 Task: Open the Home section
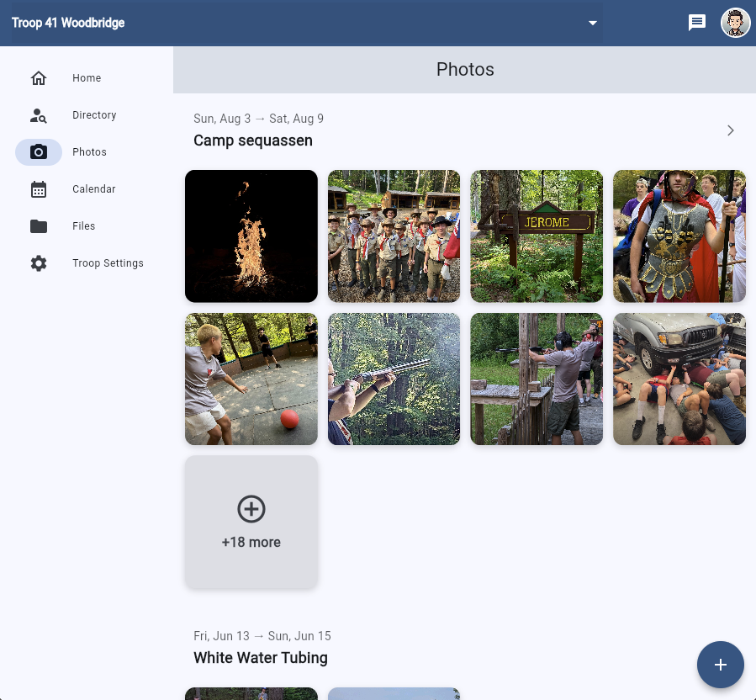87,77
